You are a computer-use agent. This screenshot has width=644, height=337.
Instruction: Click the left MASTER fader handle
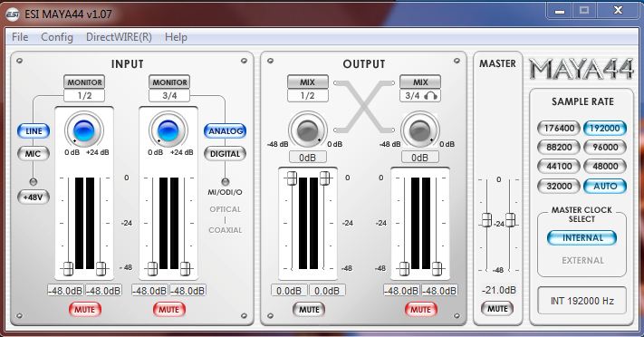pos(486,220)
